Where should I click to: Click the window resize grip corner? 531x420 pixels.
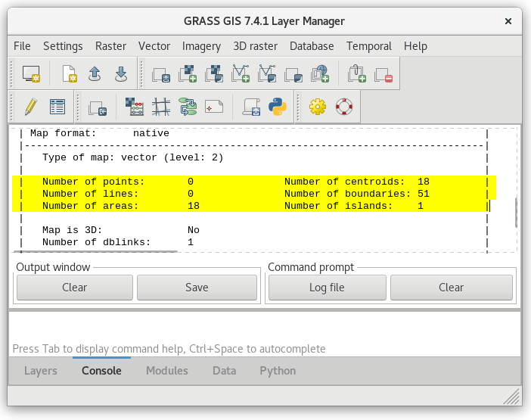(512, 397)
